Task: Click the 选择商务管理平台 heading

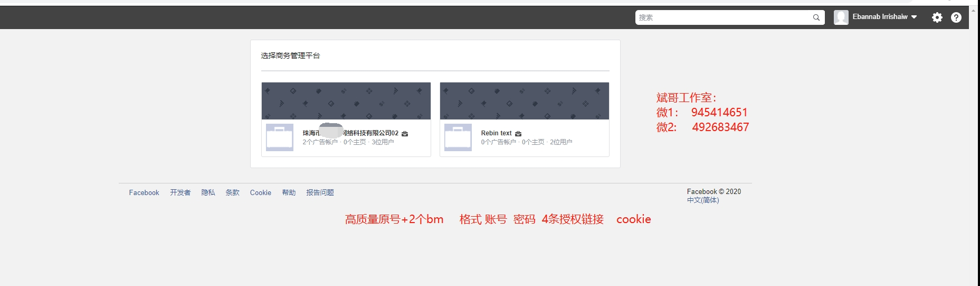Action: [x=290, y=56]
